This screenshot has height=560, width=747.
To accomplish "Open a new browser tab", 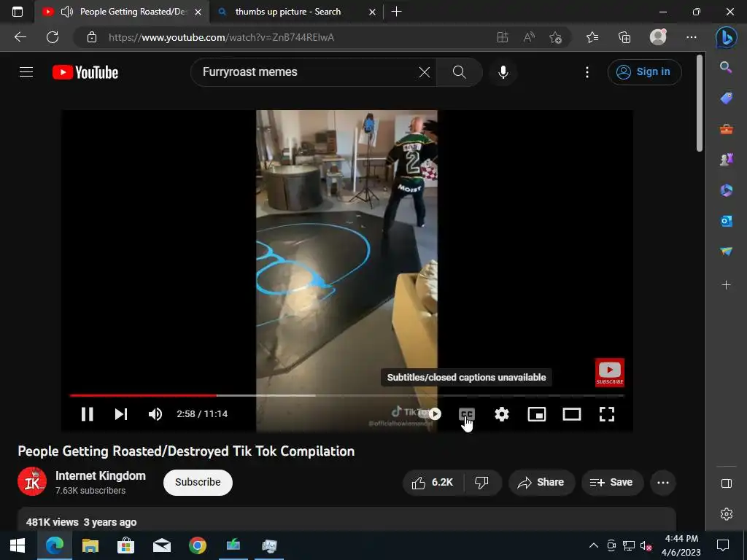I will pyautogui.click(x=396, y=12).
